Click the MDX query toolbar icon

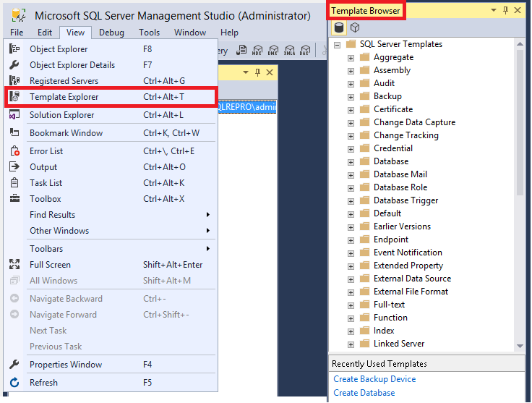[x=257, y=50]
